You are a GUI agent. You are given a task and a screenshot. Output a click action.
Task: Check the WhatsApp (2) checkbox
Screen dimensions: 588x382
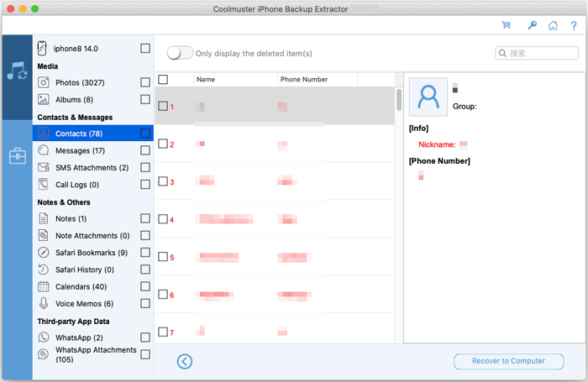(x=145, y=338)
